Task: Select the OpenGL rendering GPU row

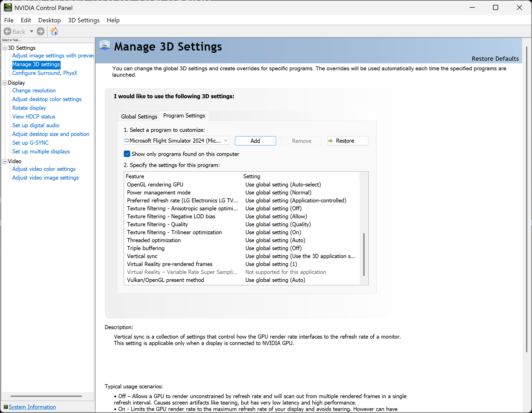Action: coord(242,185)
